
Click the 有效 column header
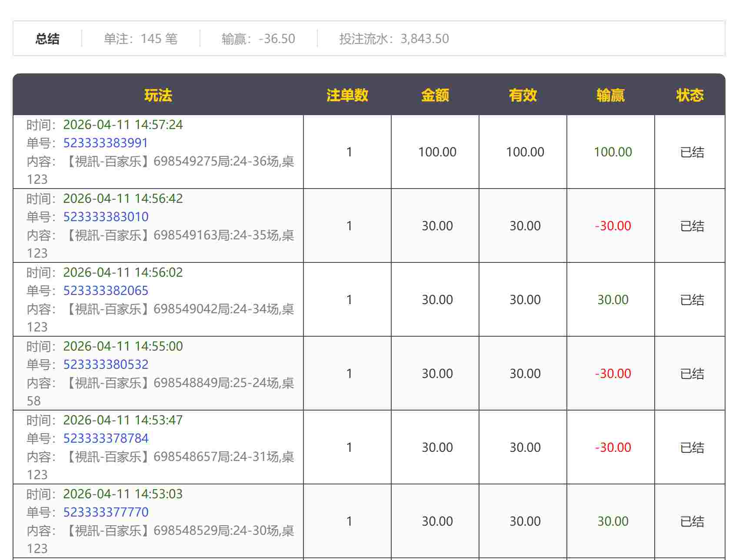pyautogui.click(x=523, y=95)
